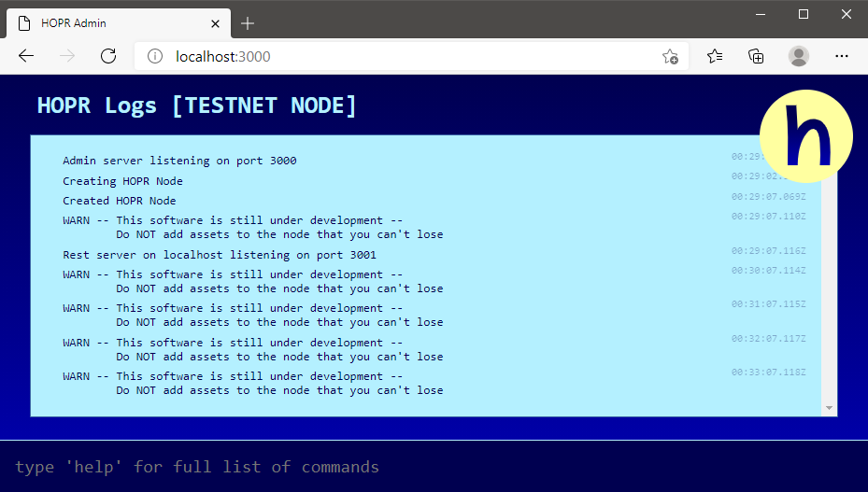Select 'Rest server on localhost listening' line

(220, 255)
